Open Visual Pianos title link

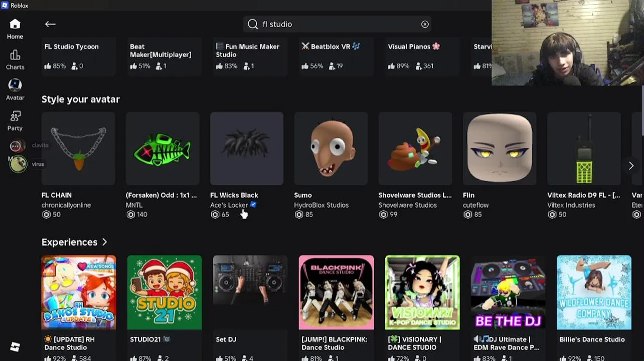(x=414, y=47)
